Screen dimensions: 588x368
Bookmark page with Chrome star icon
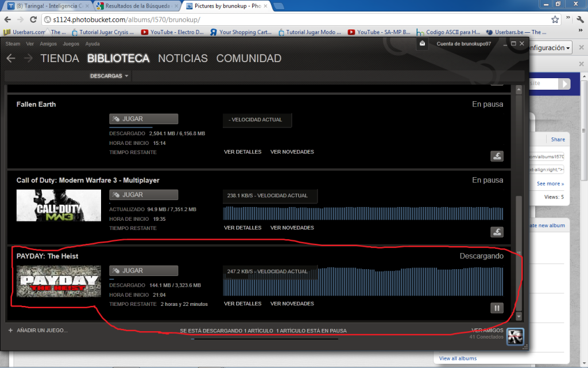(x=555, y=20)
